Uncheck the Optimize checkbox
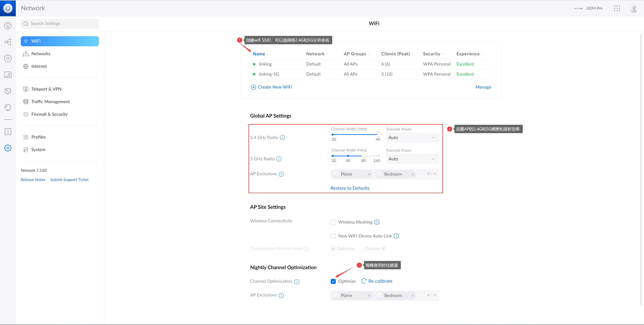The height and width of the screenshot is (325, 644). [333, 281]
